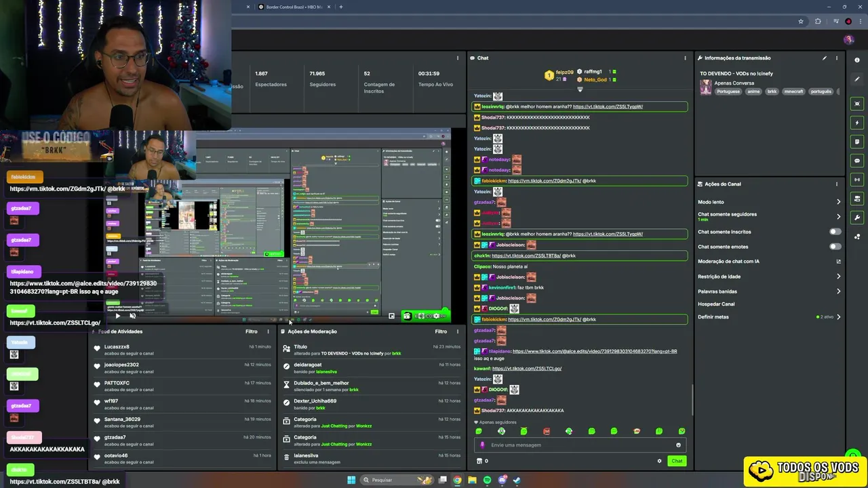Viewport: 868px width, 488px height.
Task: Expand Chat somente seguidores options
Action: pyautogui.click(x=838, y=217)
